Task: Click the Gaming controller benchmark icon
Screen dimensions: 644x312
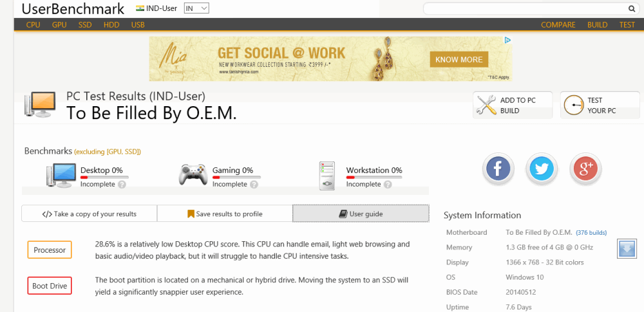Action: [193, 174]
